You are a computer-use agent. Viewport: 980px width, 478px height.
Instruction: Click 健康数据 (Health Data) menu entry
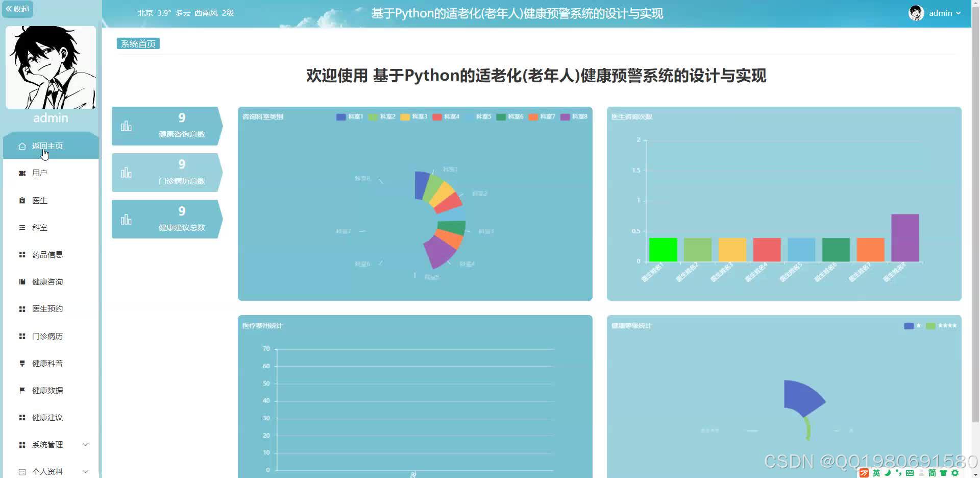(x=47, y=390)
